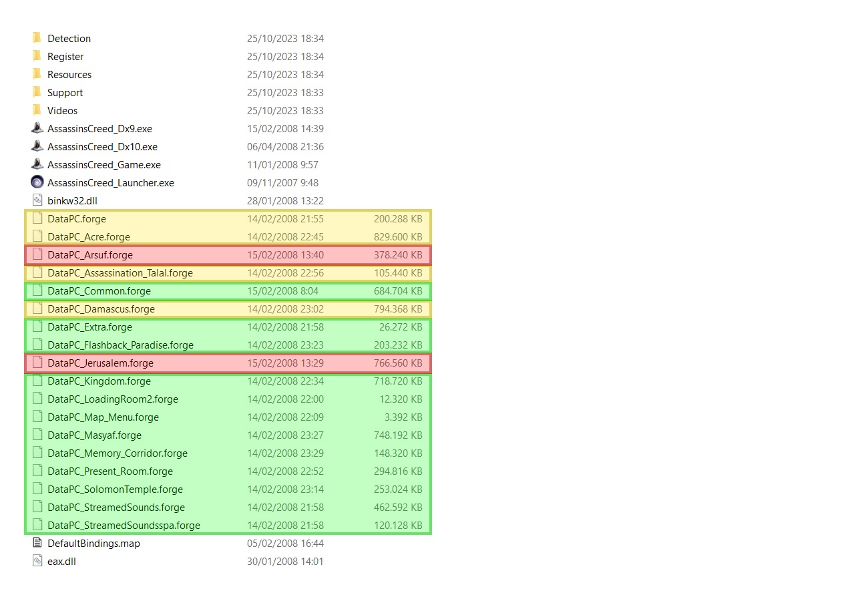This screenshot has width=868, height=601.
Task: Select the DataPC_StreamedSounds.forge file name
Action: (x=116, y=508)
